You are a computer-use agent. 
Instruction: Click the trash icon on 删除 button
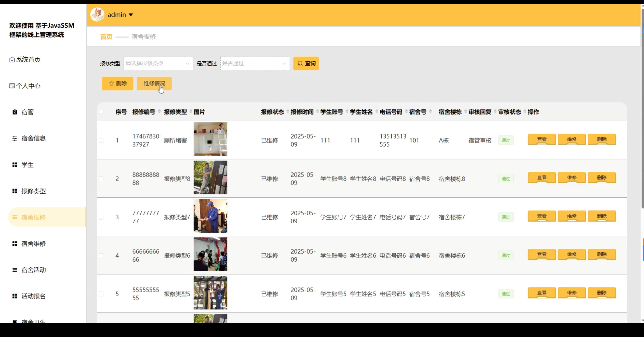(x=111, y=83)
